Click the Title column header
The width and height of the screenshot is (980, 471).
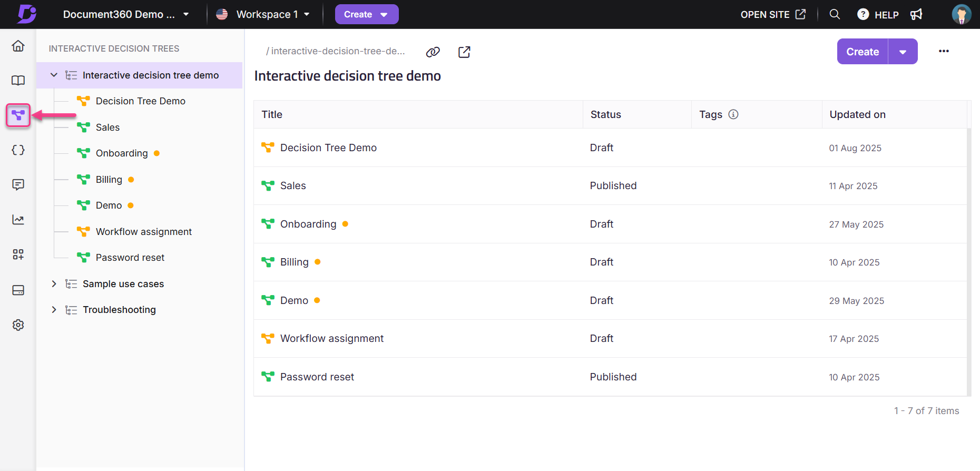(x=272, y=114)
